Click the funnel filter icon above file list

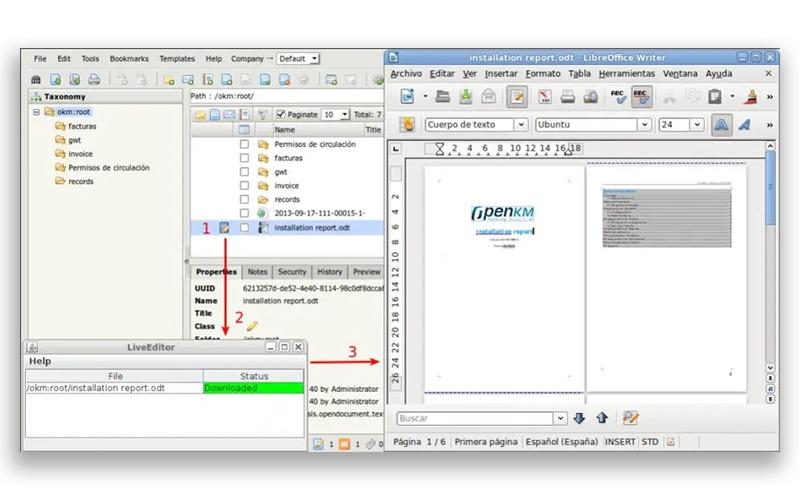[x=262, y=115]
